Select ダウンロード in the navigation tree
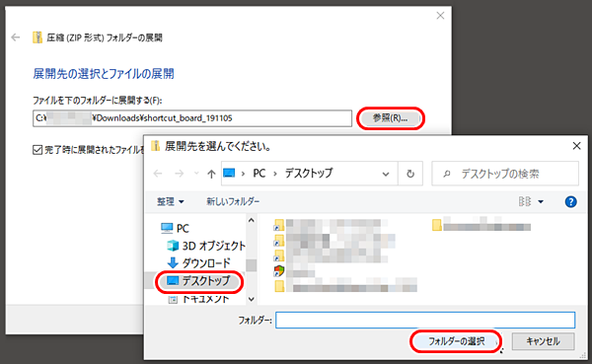Image resolution: width=592 pixels, height=364 pixels. coord(198,262)
